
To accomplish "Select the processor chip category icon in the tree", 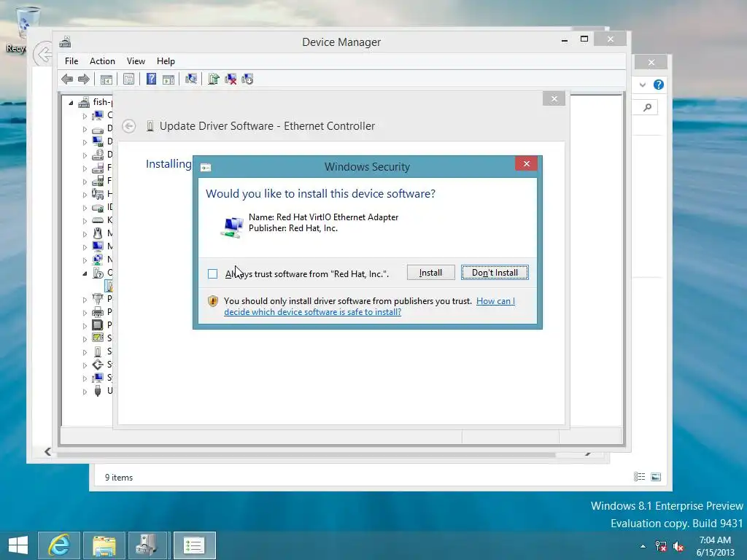I will pyautogui.click(x=98, y=325).
